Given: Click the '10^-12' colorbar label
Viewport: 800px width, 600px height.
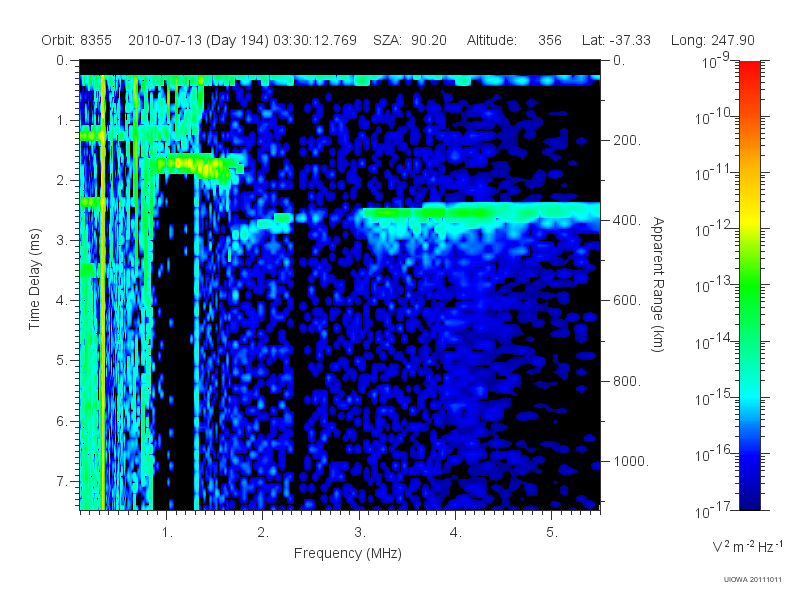Looking at the screenshot, I should (715, 230).
